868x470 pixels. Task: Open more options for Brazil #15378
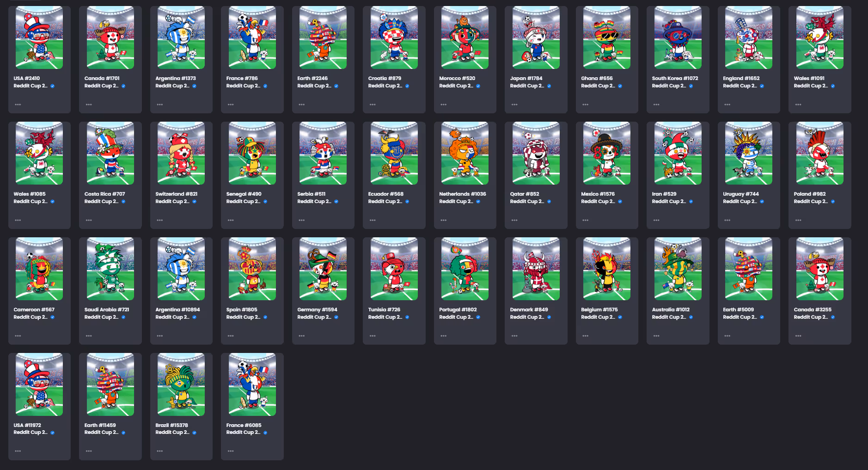point(160,451)
